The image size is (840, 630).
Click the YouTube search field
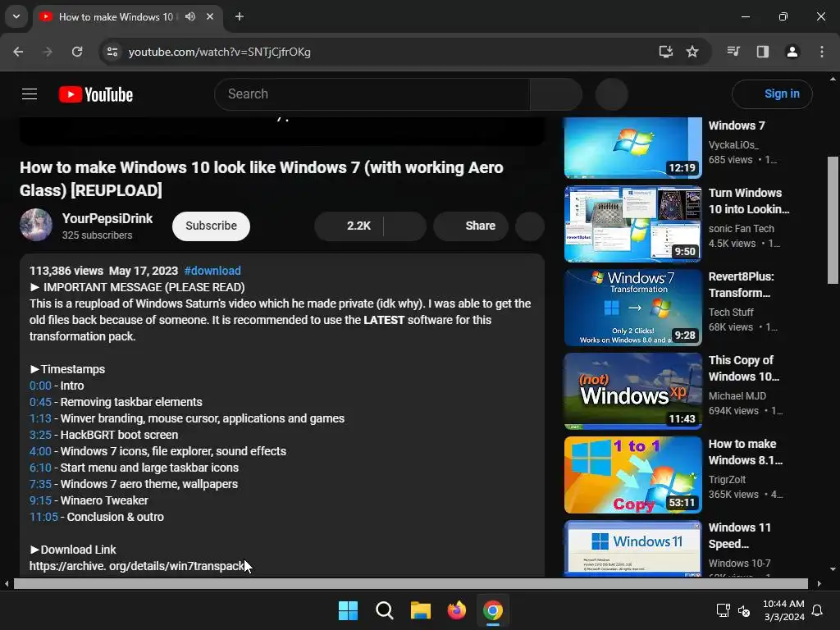pyautogui.click(x=372, y=94)
